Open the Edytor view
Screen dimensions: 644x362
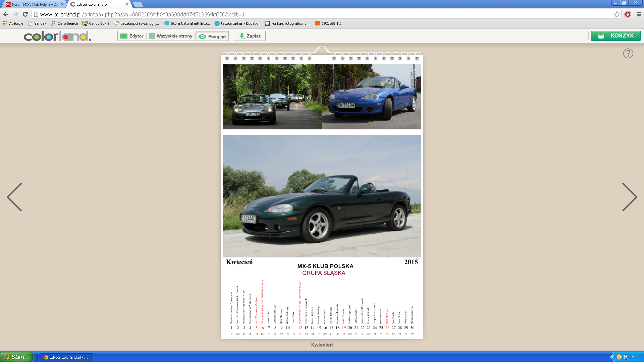132,36
